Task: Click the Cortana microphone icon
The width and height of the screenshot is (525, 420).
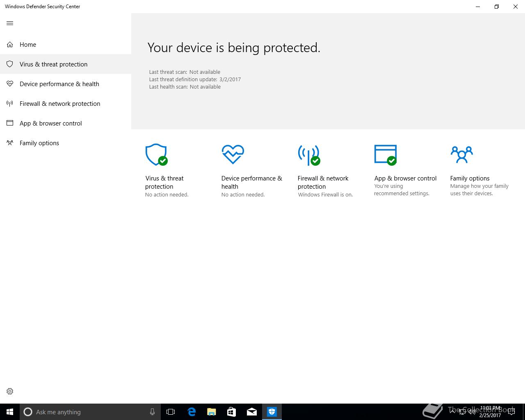Action: coord(152,412)
